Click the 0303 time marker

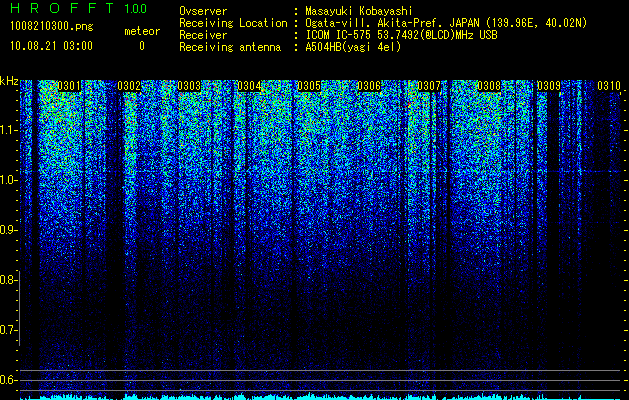pyautogui.click(x=189, y=86)
